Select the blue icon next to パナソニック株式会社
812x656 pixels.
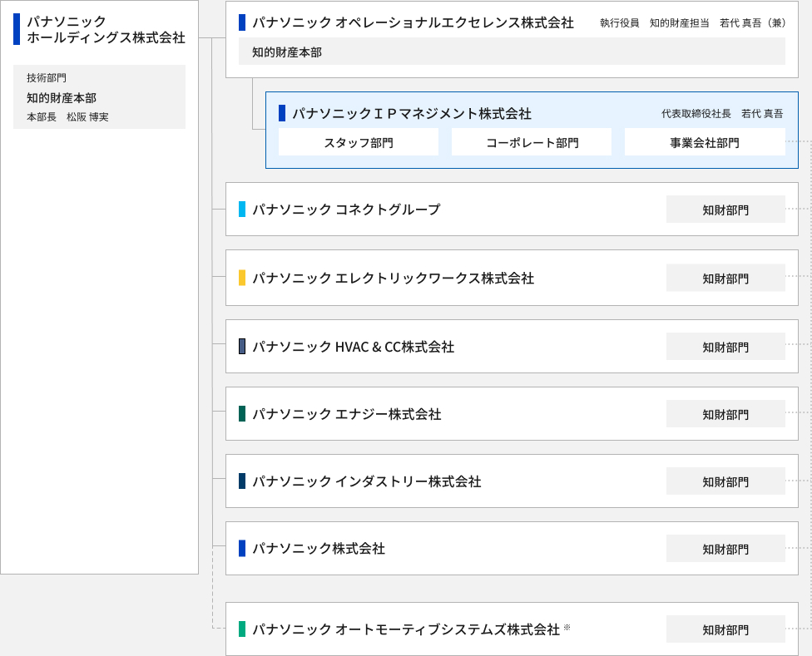click(x=241, y=549)
